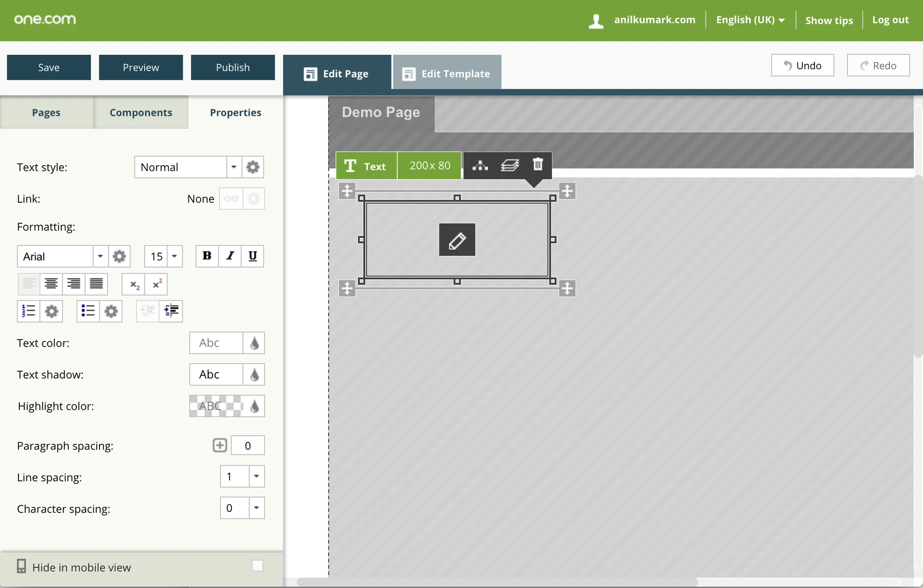Open the Line spacing dropdown
Screen dimensions: 923x588
[256, 477]
